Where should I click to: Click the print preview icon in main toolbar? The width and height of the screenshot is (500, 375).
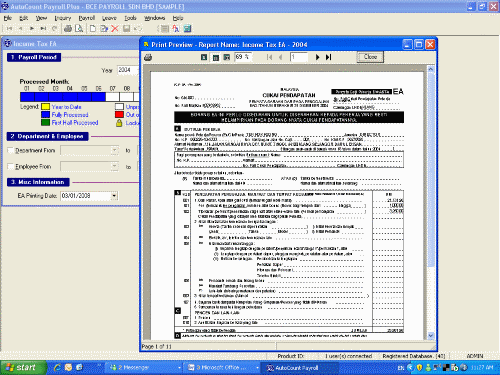[79, 29]
